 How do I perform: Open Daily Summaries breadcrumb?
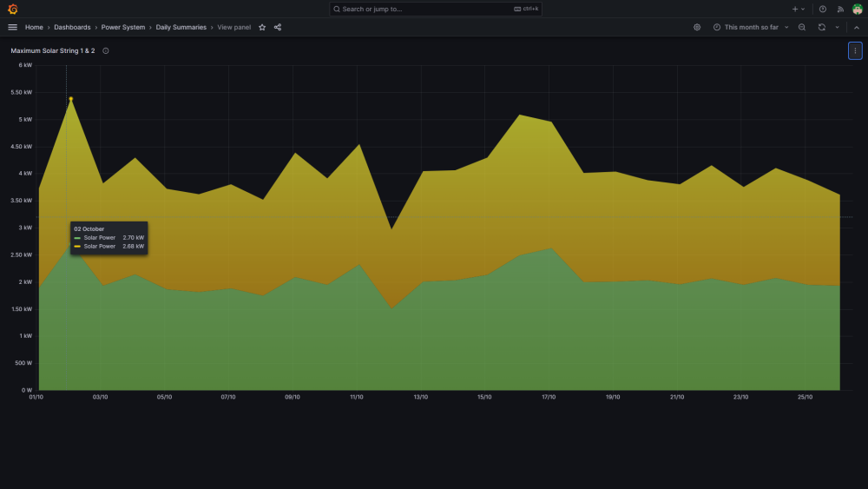(181, 27)
